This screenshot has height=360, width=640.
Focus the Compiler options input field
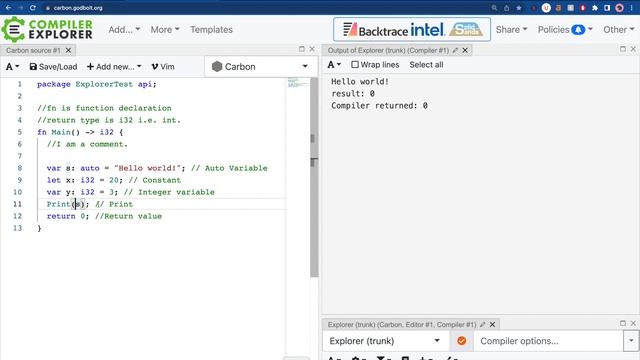pos(549,341)
